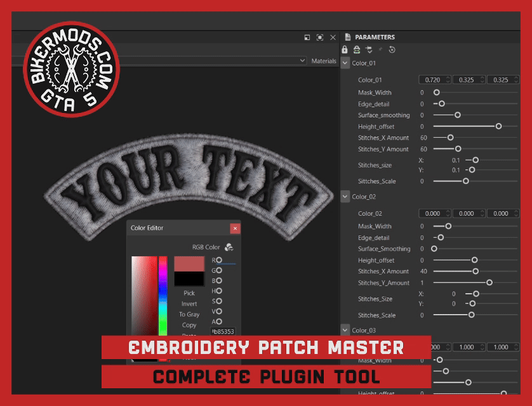Image resolution: width=532 pixels, height=406 pixels.
Task: Click Invert in the Color Editor
Action: coord(189,304)
